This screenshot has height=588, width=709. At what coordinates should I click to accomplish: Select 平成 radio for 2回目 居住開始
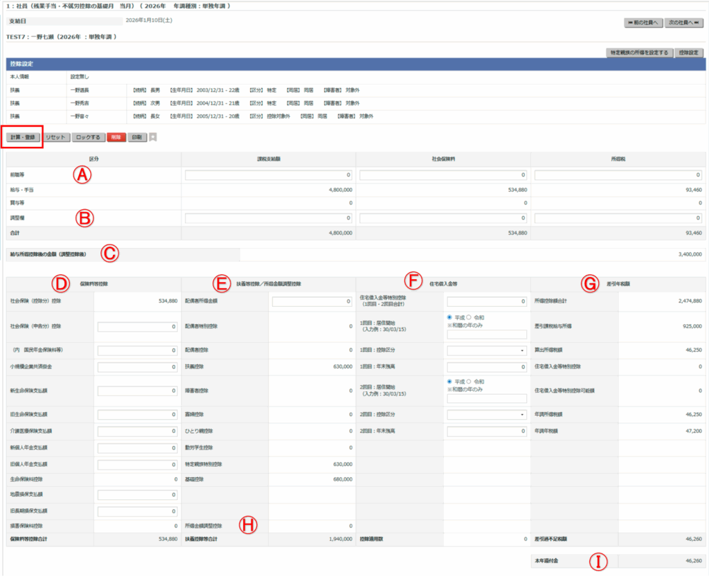451,382
